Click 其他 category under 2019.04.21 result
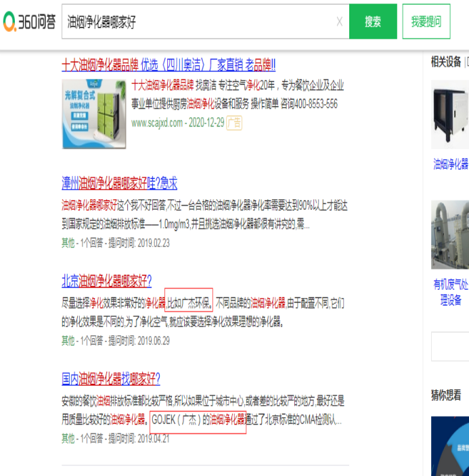Screen dimensions: 469x476 coord(68,439)
